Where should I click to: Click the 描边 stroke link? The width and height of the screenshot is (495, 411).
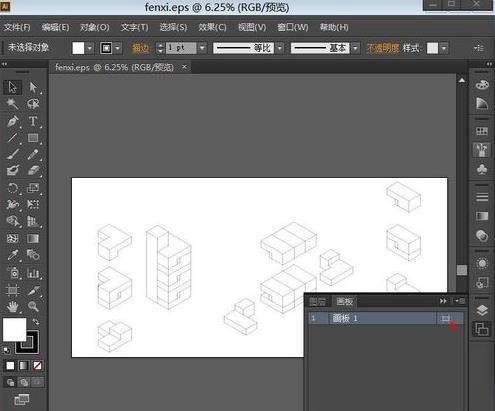(x=140, y=48)
